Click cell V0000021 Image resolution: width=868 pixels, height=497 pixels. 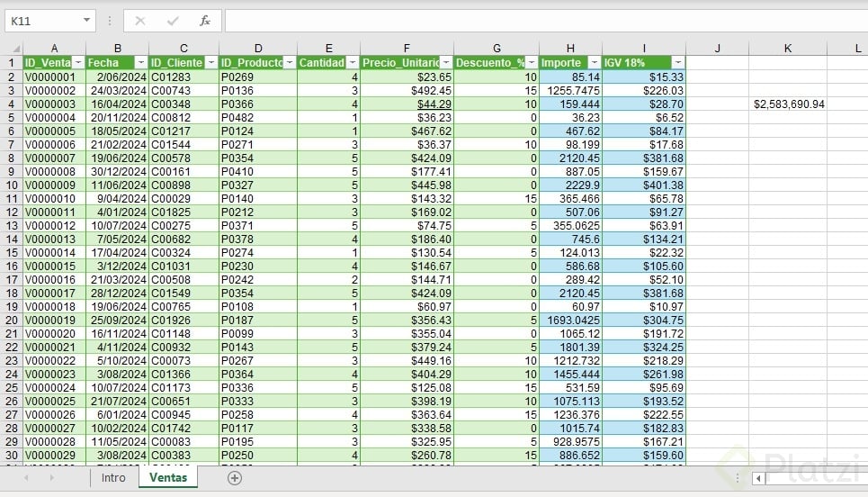54,348
